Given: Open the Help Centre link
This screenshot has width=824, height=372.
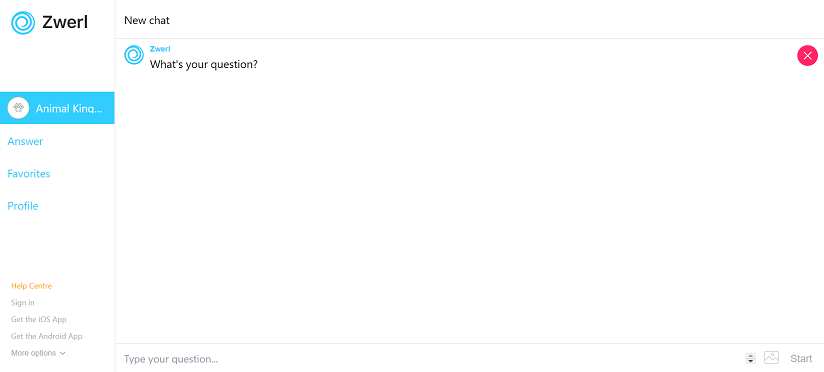Looking at the screenshot, I should tap(32, 286).
